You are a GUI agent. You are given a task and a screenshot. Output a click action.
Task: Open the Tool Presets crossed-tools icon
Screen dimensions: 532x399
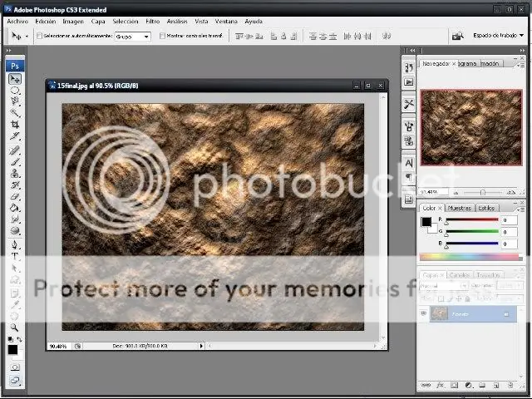(x=409, y=104)
